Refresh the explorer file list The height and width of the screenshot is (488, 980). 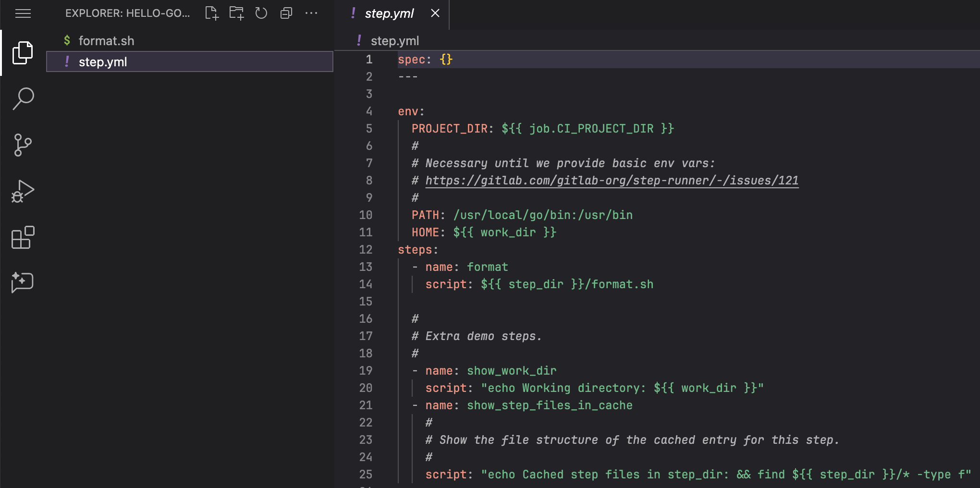point(261,13)
